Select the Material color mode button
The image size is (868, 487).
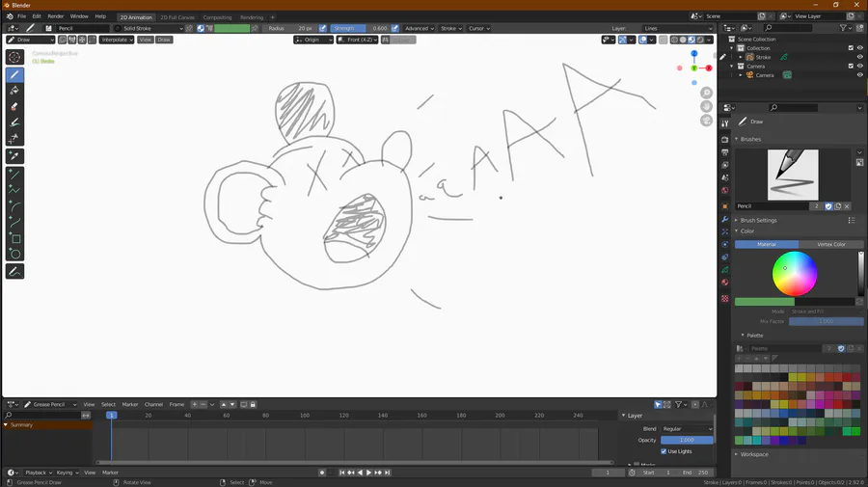(x=767, y=244)
